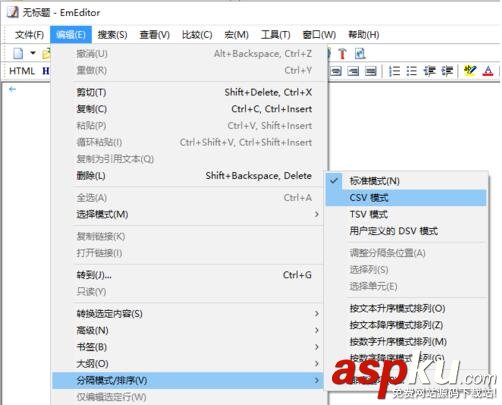Choose 复制(C) from Edit menu

[x=188, y=109]
